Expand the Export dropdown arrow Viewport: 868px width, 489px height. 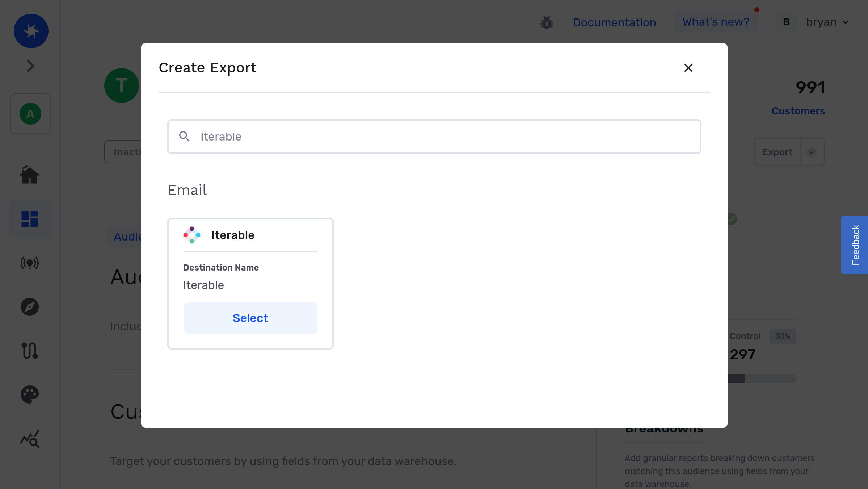(812, 152)
